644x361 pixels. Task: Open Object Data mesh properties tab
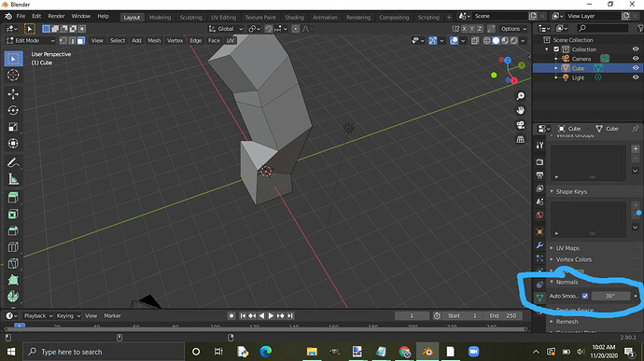(x=539, y=298)
